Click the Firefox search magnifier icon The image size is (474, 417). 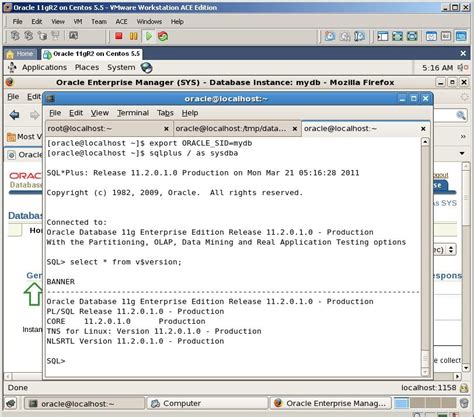tap(461, 115)
